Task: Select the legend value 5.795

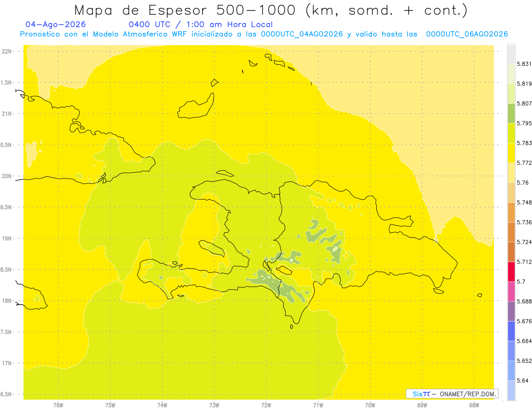Action: (524, 123)
